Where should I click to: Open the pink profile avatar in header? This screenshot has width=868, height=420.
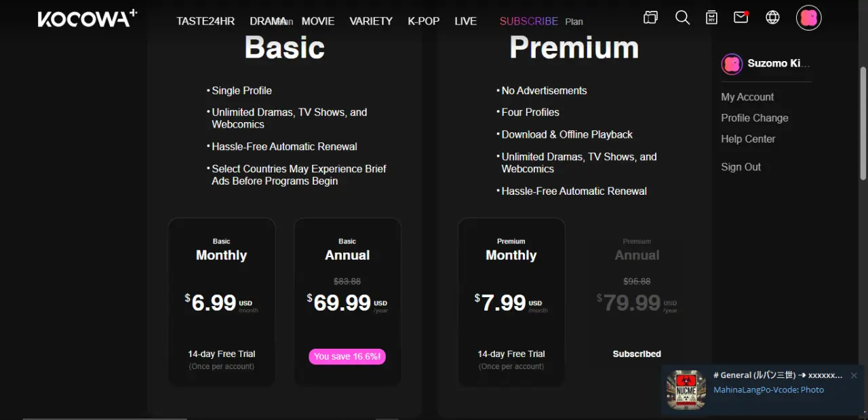[809, 18]
